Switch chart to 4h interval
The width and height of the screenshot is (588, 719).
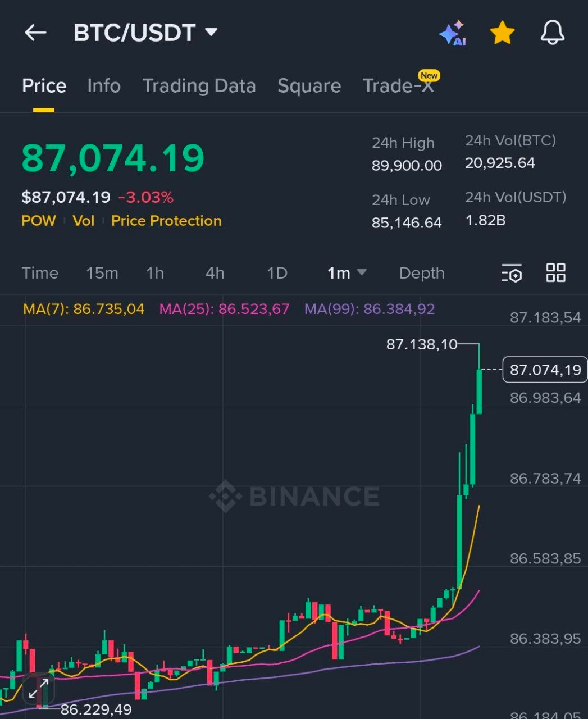215,273
